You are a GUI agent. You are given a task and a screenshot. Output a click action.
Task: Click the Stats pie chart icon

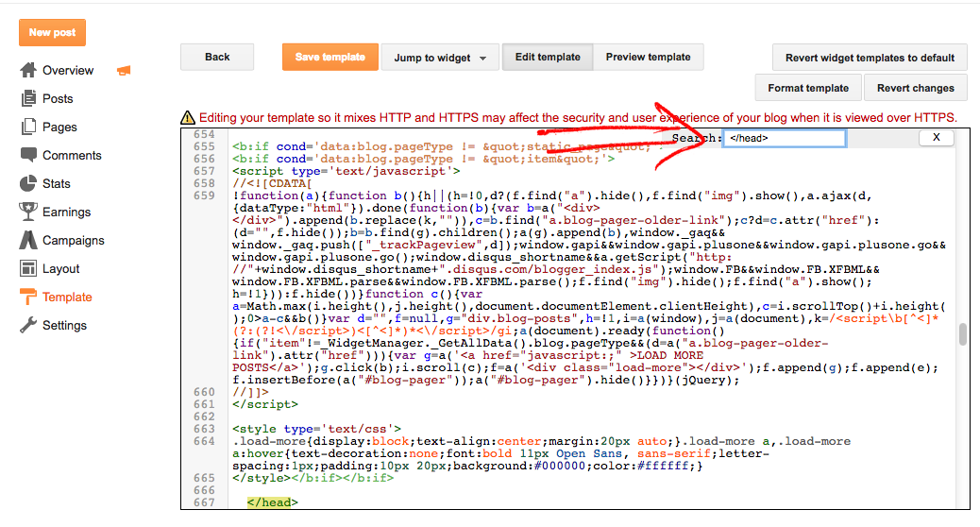[x=28, y=183]
